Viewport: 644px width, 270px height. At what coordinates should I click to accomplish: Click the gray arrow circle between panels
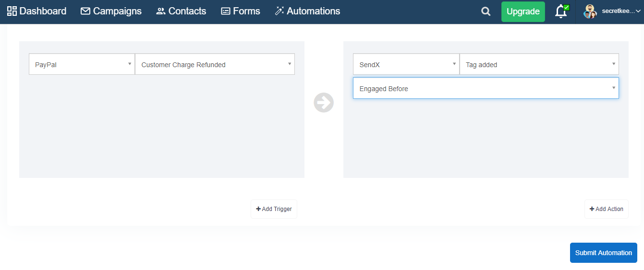324,103
